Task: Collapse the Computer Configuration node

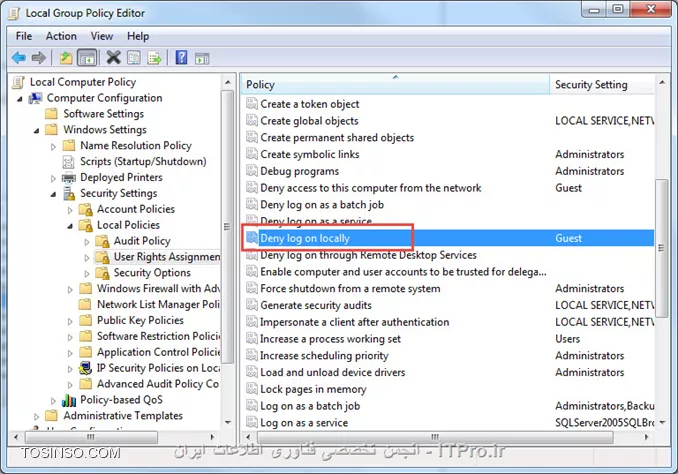Action: pyautogui.click(x=20, y=99)
